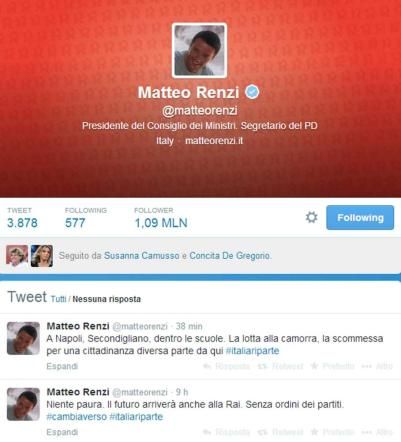Viewport: 401px width, 442px height.
Task: Open the matteorenzi.it website link
Action: 214,141
